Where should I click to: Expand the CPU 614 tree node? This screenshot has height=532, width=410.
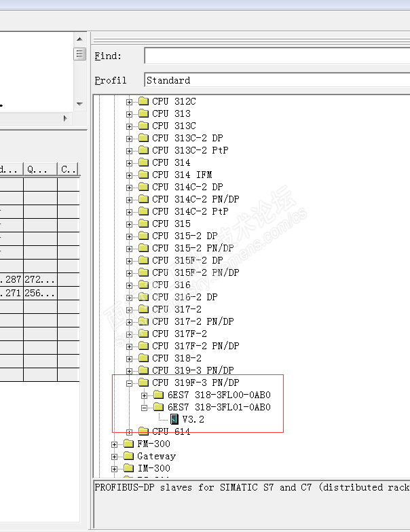pyautogui.click(x=129, y=432)
